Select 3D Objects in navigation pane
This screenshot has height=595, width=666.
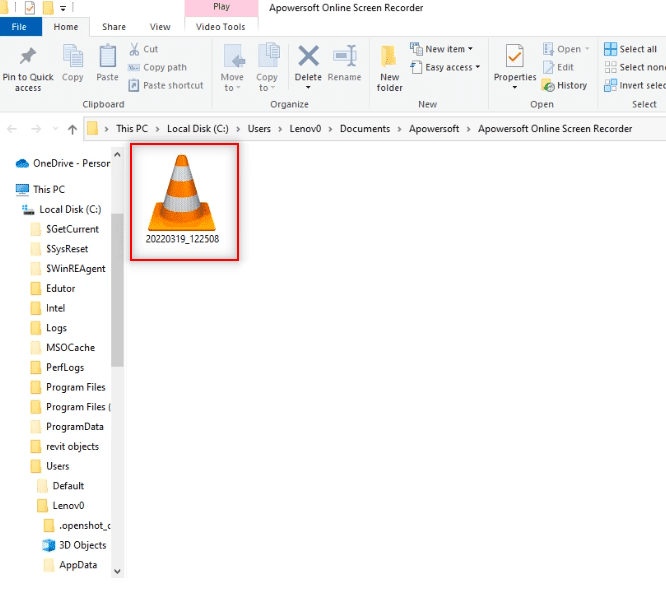pyautogui.click(x=74, y=545)
